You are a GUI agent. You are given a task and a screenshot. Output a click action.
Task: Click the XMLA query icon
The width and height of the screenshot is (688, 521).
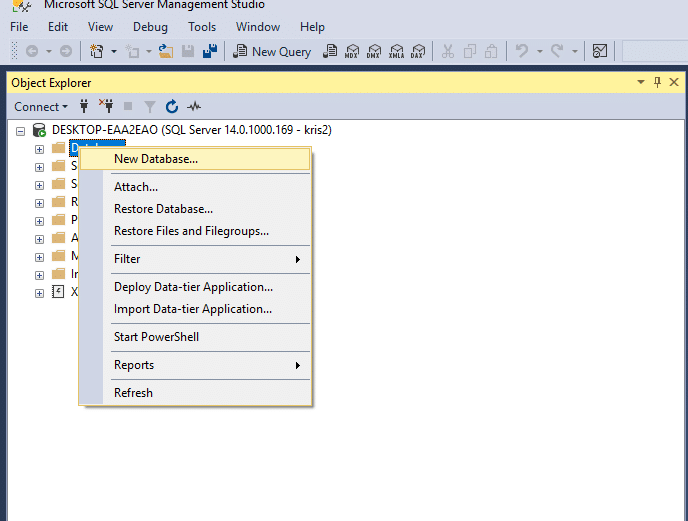click(x=396, y=52)
